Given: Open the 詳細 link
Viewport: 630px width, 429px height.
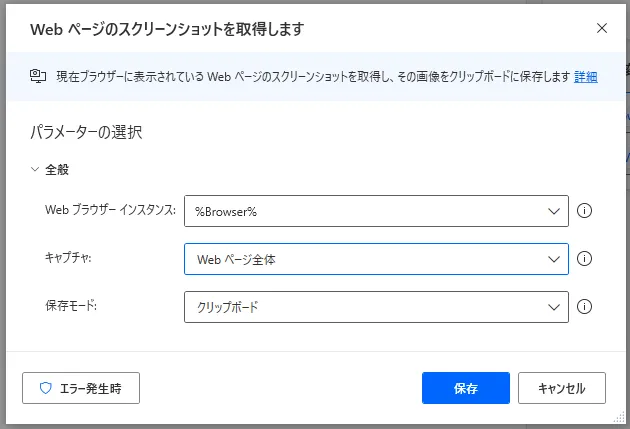Looking at the screenshot, I should 585,76.
